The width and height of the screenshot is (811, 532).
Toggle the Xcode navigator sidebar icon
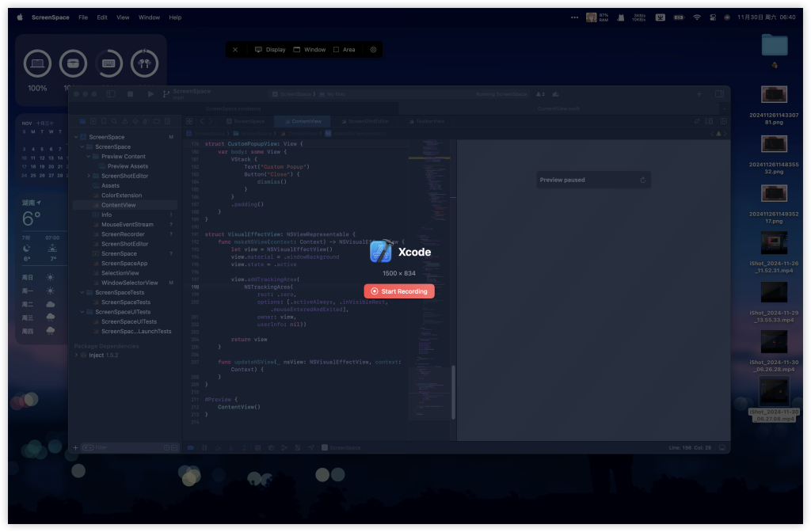(111, 93)
